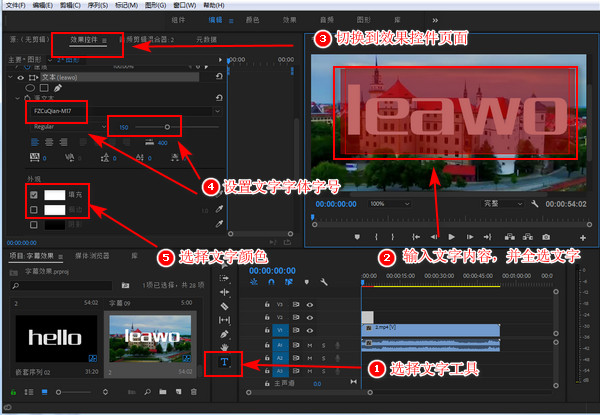Click the font size slider showing 150
The width and height of the screenshot is (600, 415).
click(x=177, y=127)
